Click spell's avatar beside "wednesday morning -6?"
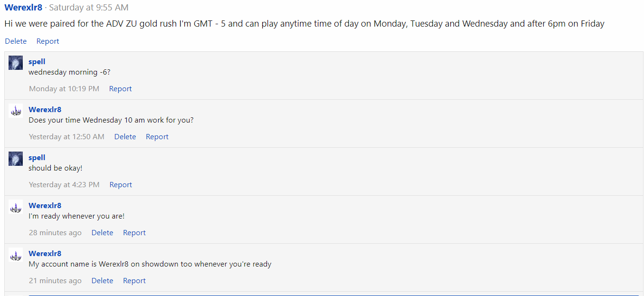The image size is (644, 296). pos(16,63)
